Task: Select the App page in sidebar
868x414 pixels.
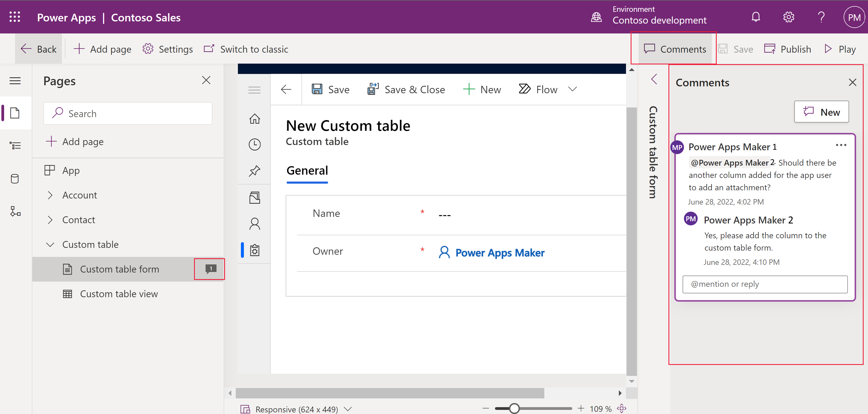Action: 71,171
